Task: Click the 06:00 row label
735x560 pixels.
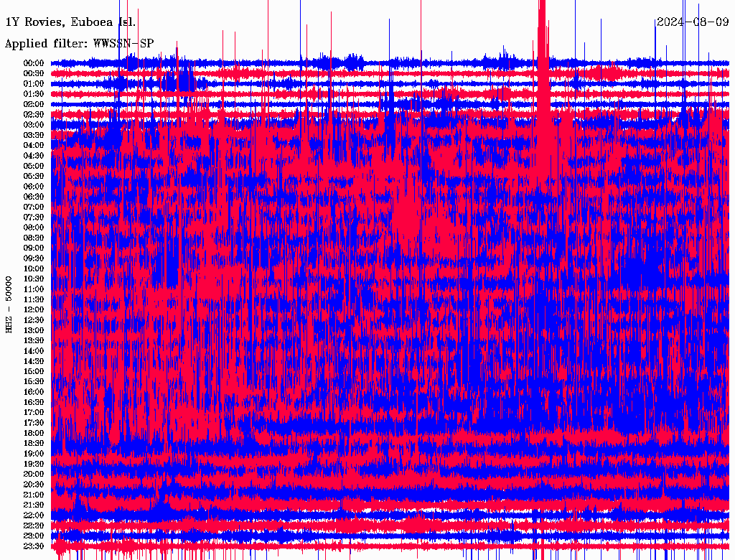Action: [34, 186]
